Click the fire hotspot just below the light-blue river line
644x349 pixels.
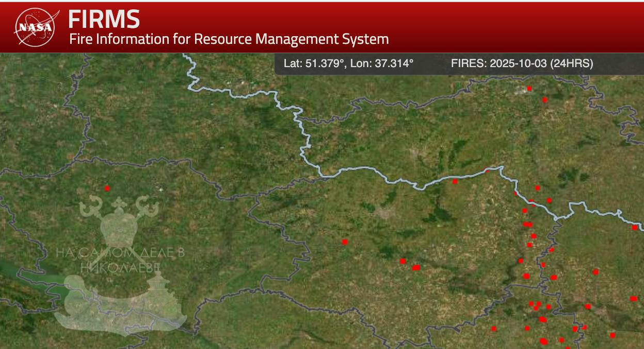coord(455,182)
